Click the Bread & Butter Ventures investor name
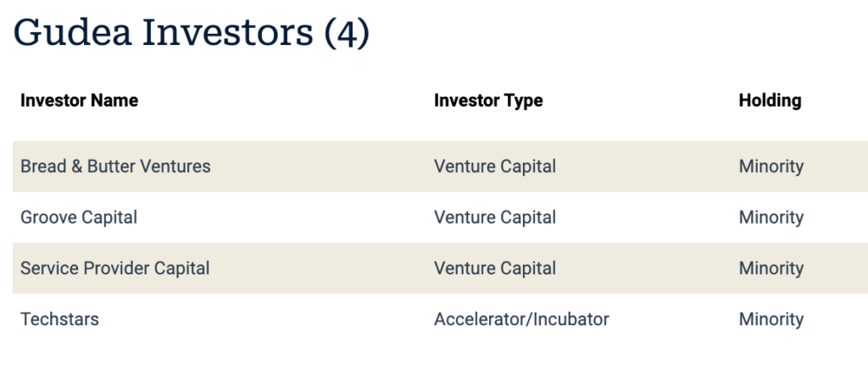This screenshot has height=377, width=868. (x=115, y=166)
